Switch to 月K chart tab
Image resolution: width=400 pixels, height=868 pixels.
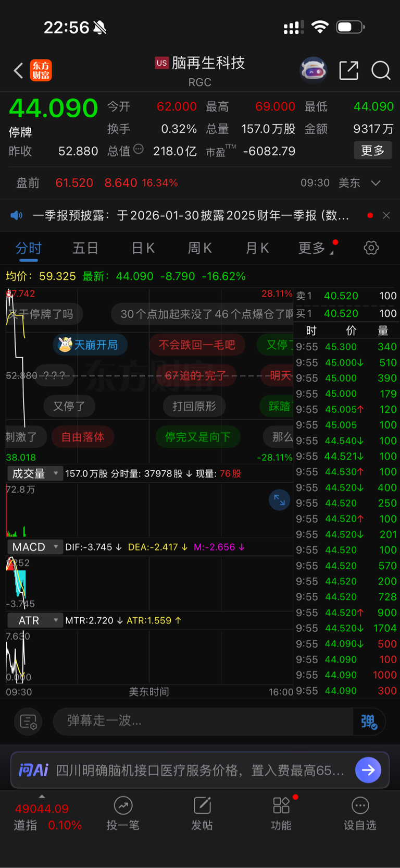pos(257,248)
